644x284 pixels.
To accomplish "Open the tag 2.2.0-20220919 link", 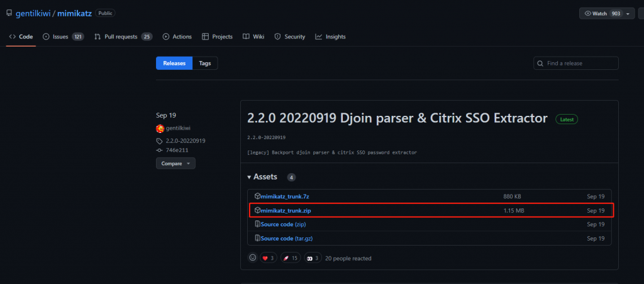I will coord(186,140).
